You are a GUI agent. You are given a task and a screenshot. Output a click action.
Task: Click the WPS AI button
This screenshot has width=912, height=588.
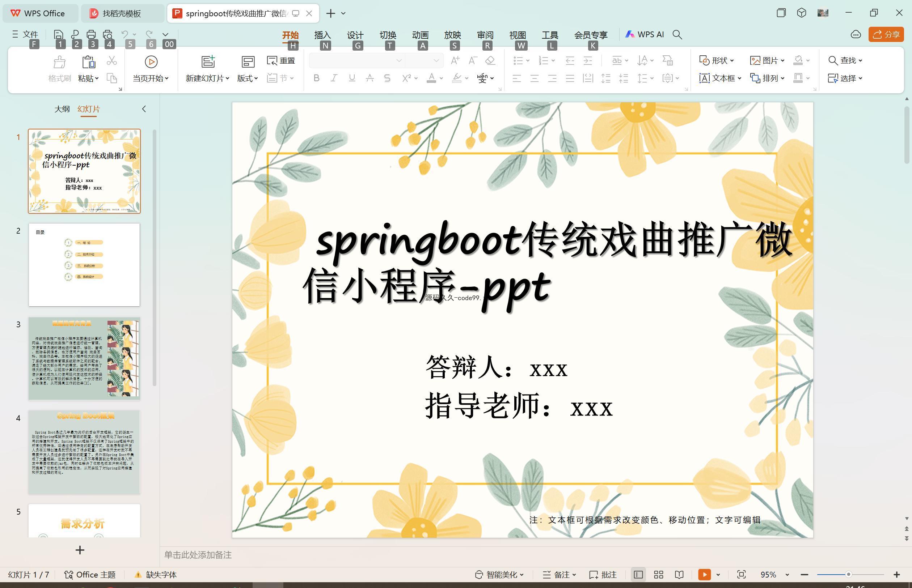click(645, 34)
